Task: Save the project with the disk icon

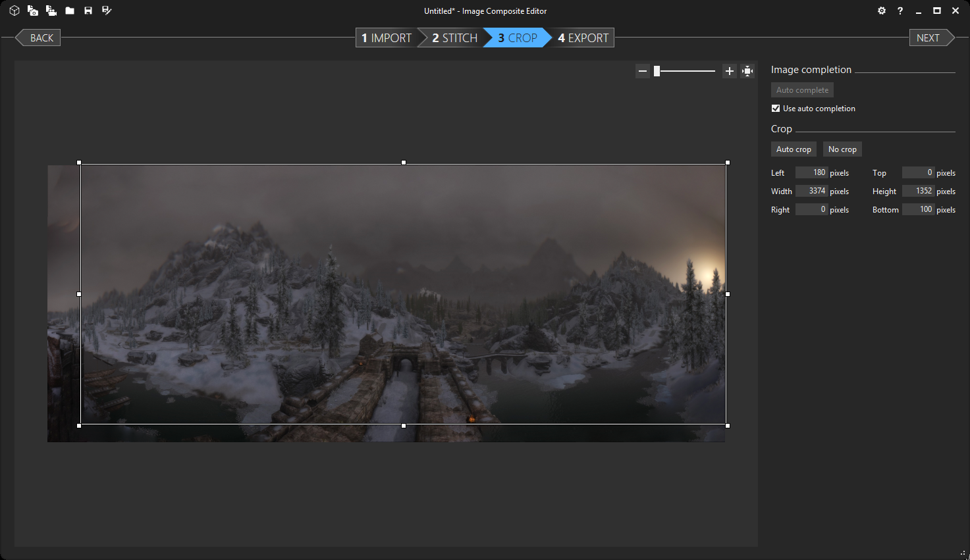Action: point(88,11)
